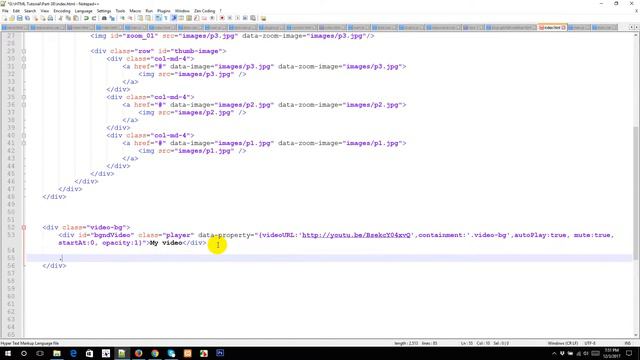Collapse fold marker at line 35

pyautogui.click(x=24, y=97)
